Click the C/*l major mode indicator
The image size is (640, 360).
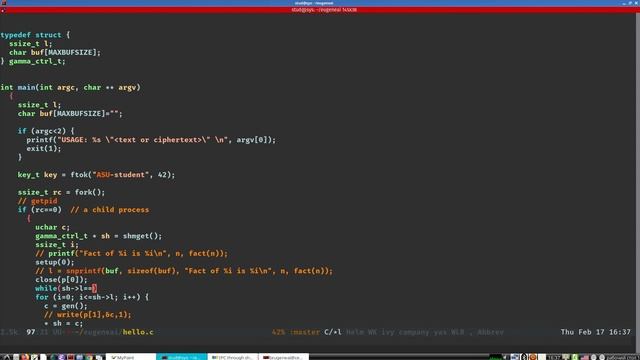coord(333,332)
